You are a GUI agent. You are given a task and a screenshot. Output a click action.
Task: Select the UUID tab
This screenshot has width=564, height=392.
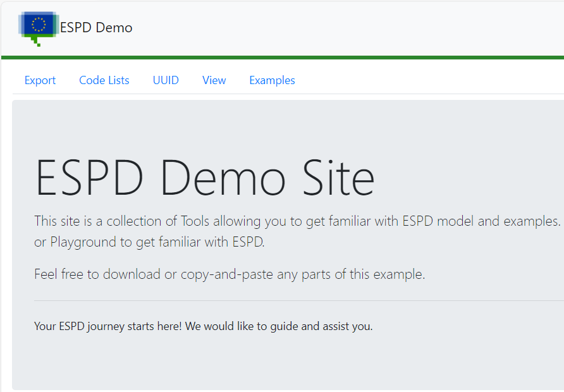[166, 80]
